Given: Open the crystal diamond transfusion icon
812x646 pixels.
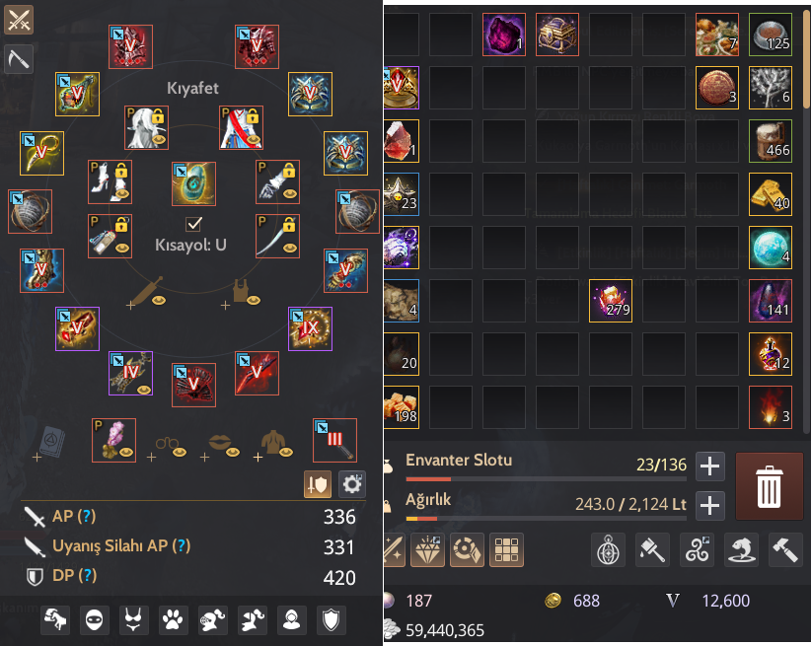Looking at the screenshot, I should tap(428, 549).
